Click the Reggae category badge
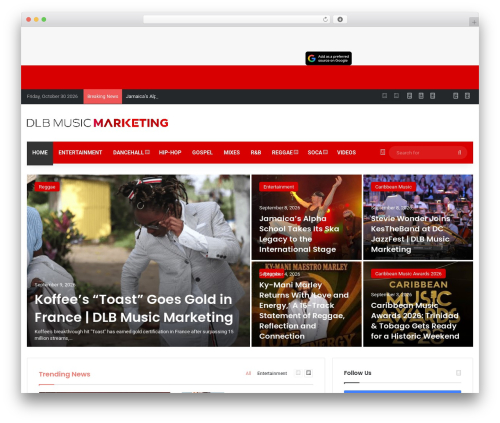 pyautogui.click(x=47, y=187)
